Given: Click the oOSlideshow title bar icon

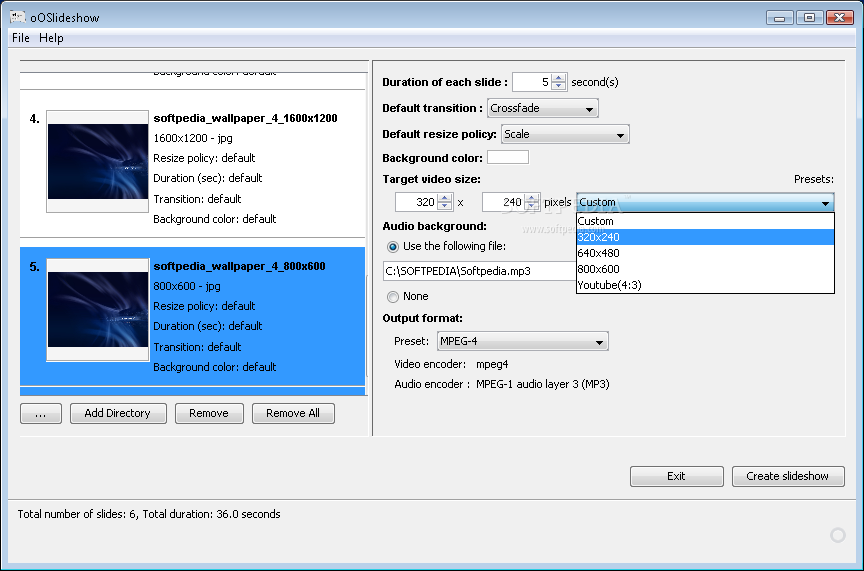Looking at the screenshot, I should pyautogui.click(x=18, y=17).
